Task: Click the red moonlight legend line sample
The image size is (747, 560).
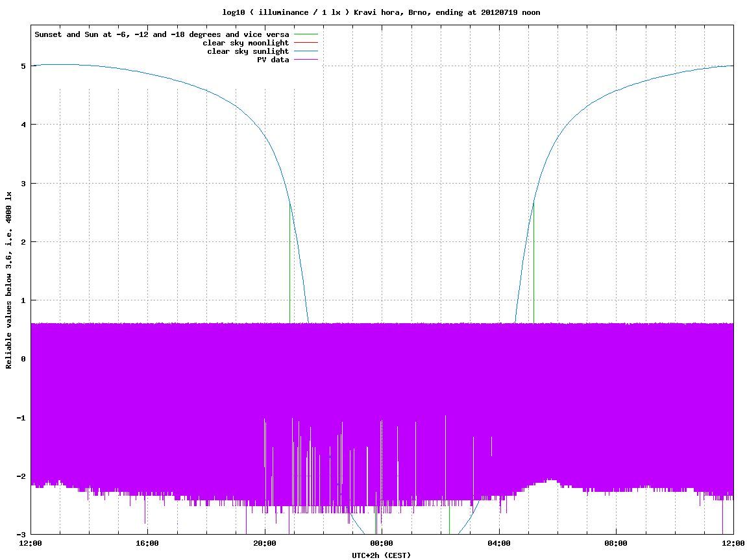Action: pos(306,43)
